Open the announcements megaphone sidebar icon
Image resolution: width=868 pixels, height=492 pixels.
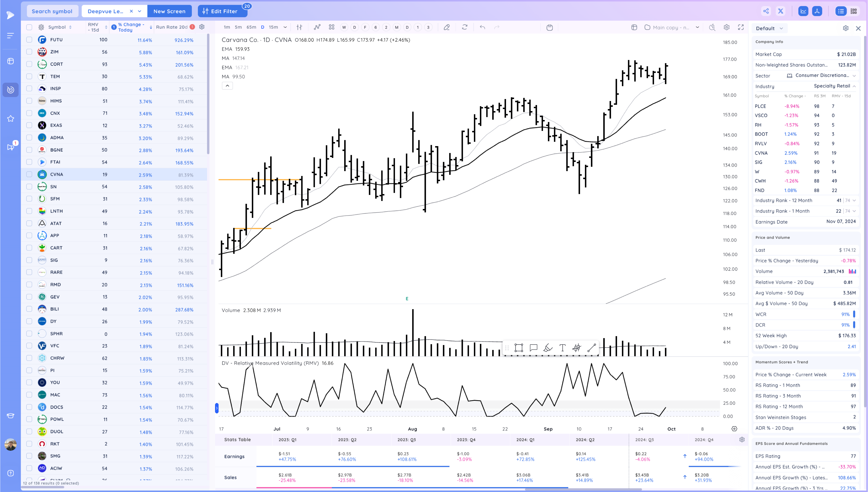coord(10,147)
